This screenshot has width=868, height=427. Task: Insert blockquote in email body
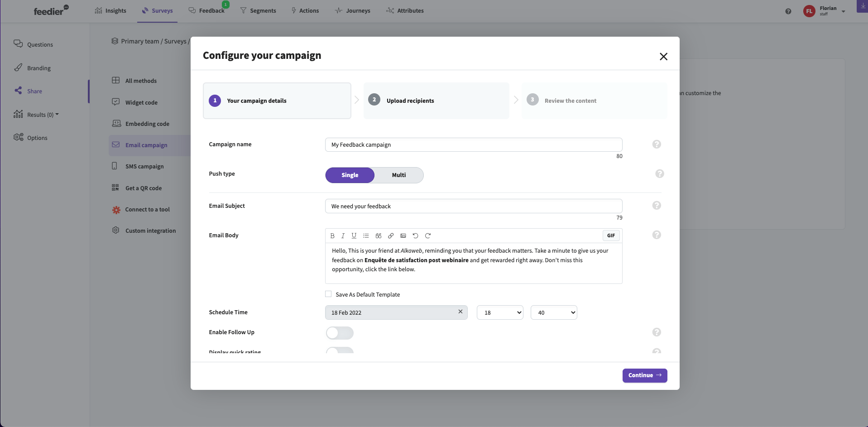pos(379,235)
